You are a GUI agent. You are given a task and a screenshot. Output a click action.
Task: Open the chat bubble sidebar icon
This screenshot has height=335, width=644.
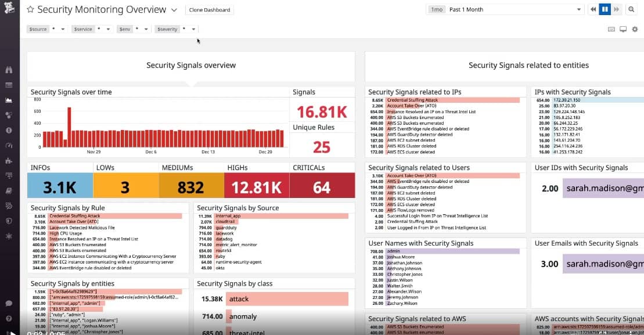(9, 304)
